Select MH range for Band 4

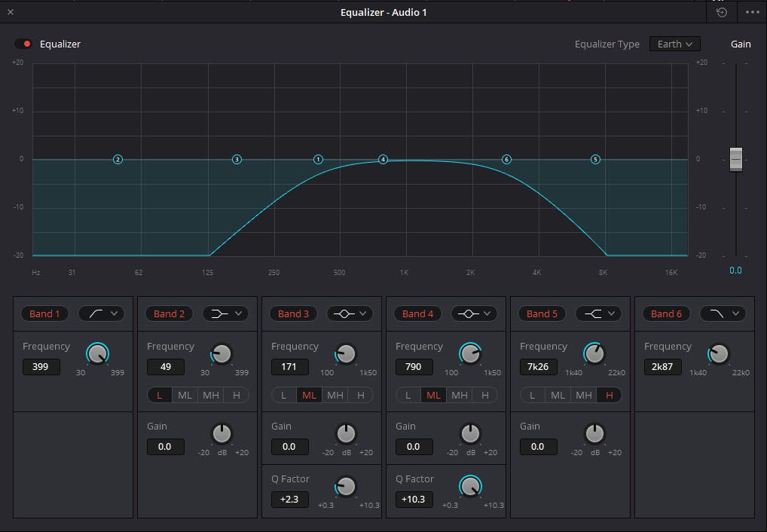pos(460,396)
